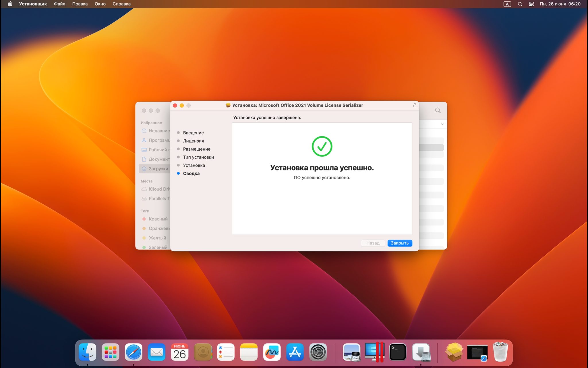Click the package icon in installer title
Screen dimensions: 588x368
[228, 105]
